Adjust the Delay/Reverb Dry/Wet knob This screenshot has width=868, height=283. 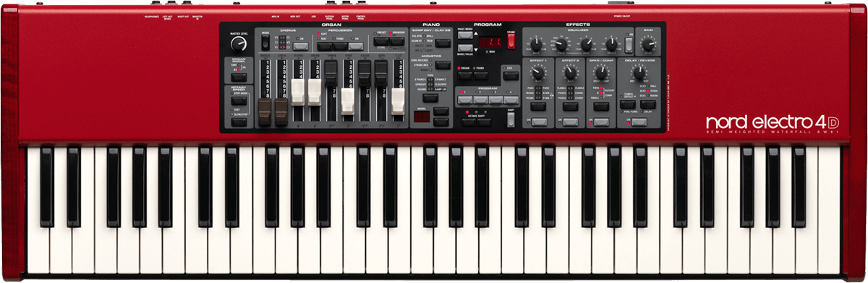click(x=639, y=73)
